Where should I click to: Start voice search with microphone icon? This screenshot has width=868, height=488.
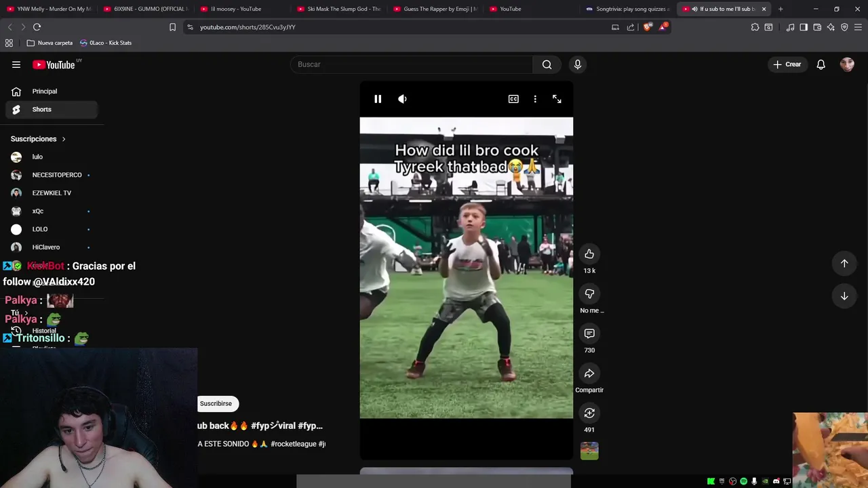[x=578, y=64]
